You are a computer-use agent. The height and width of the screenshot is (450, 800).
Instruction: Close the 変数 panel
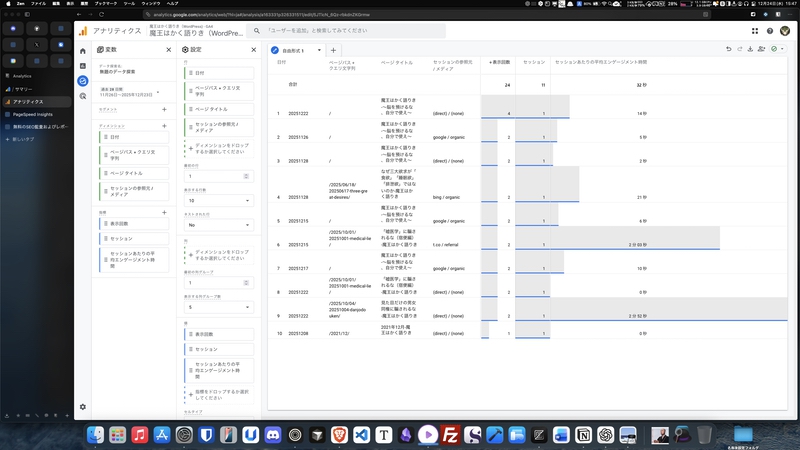click(x=168, y=50)
